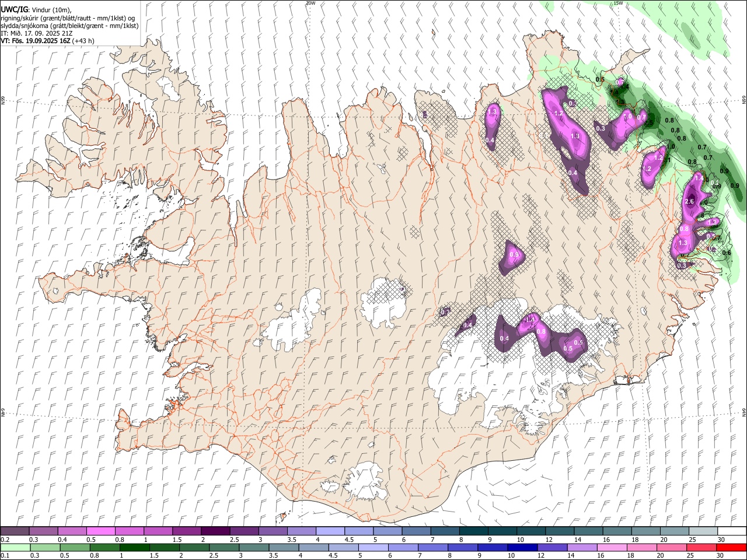Image resolution: width=747 pixels, height=560 pixels.
Task: Click the rain legend swatch labeled 3.5
Action: 284,548
